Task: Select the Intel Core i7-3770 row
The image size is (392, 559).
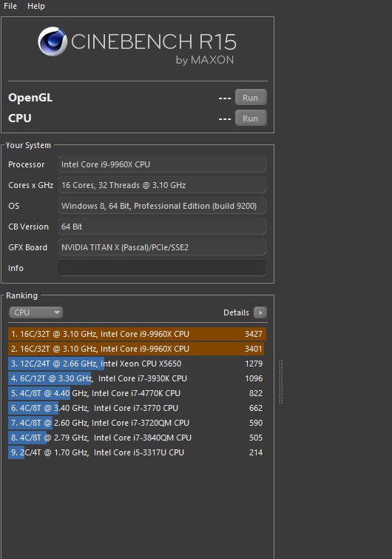Action: (x=137, y=408)
